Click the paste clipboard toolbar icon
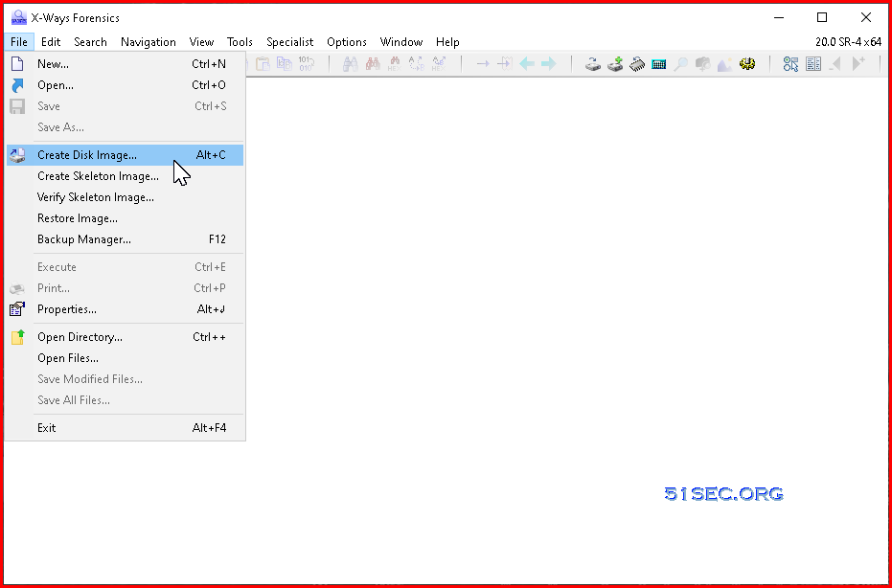Screen dimensions: 892x588 (x=263, y=64)
